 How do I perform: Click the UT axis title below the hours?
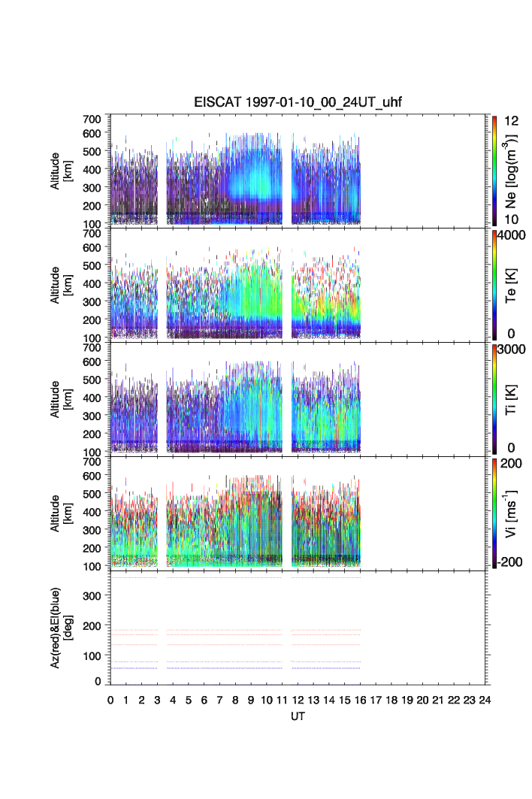point(298,716)
